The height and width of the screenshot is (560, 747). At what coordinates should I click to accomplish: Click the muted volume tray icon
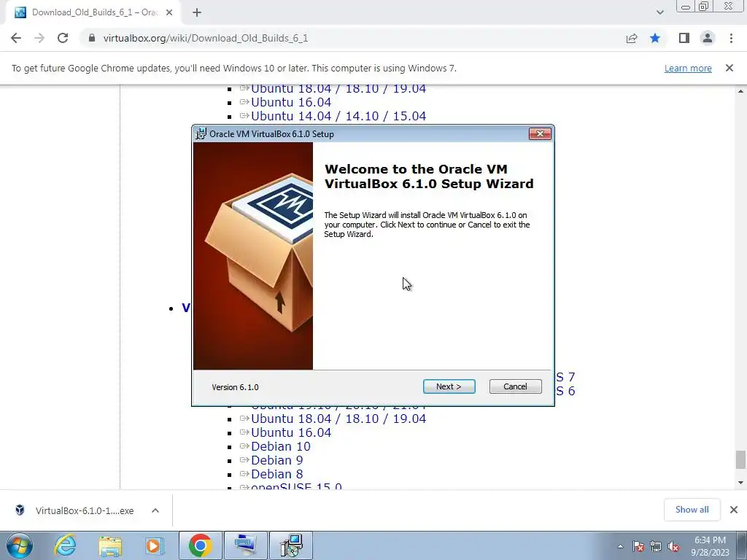pos(673,547)
